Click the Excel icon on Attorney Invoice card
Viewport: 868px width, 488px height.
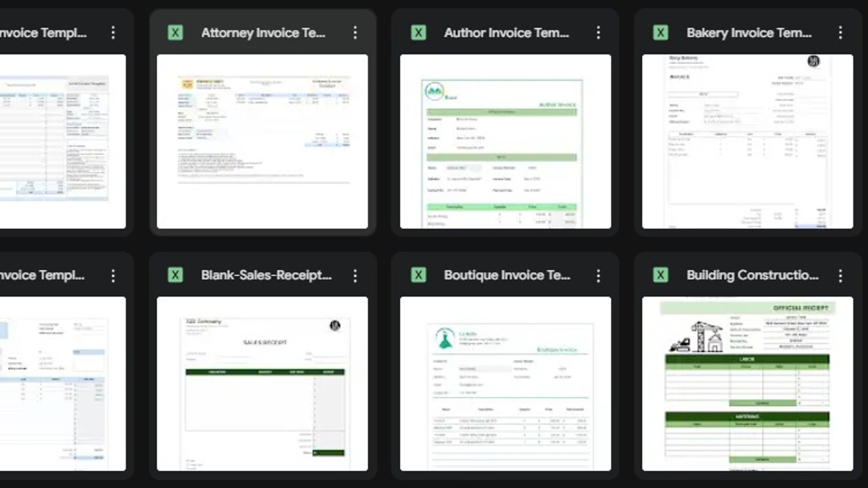click(175, 33)
